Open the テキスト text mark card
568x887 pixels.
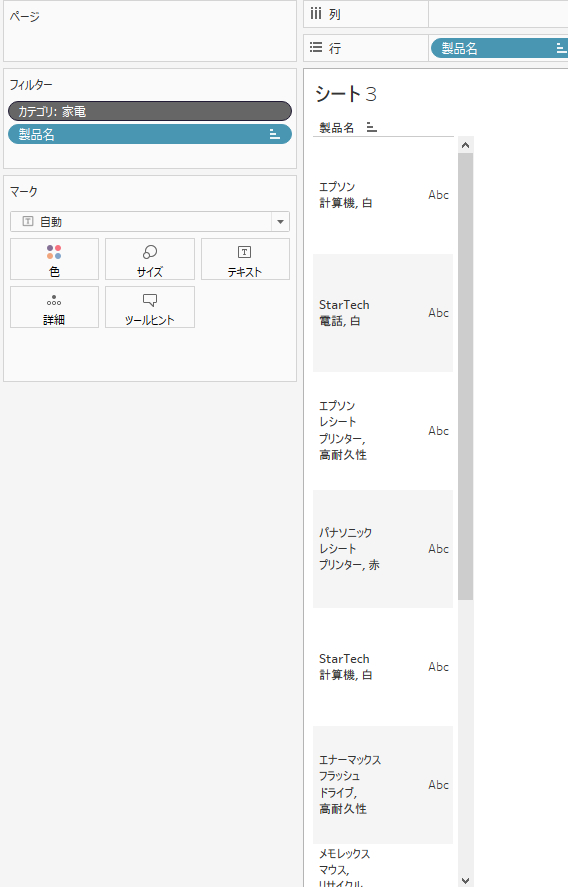click(x=245, y=259)
